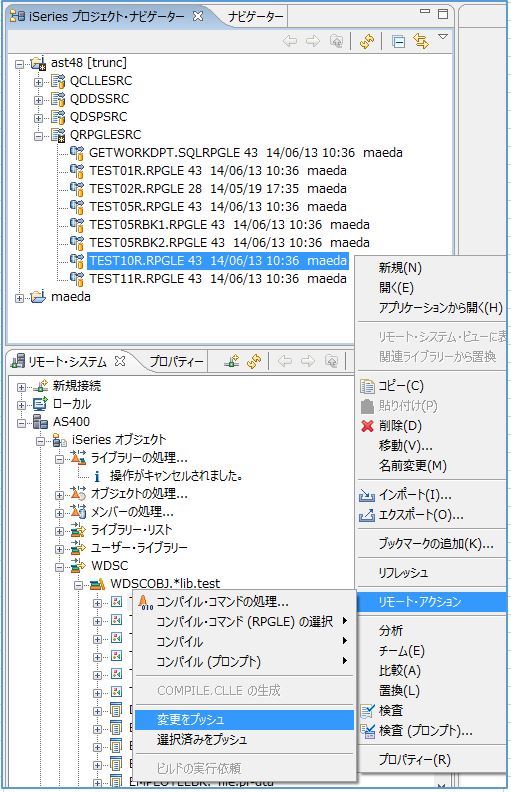Select TEST05RBK1.RPGLE member

(229, 225)
